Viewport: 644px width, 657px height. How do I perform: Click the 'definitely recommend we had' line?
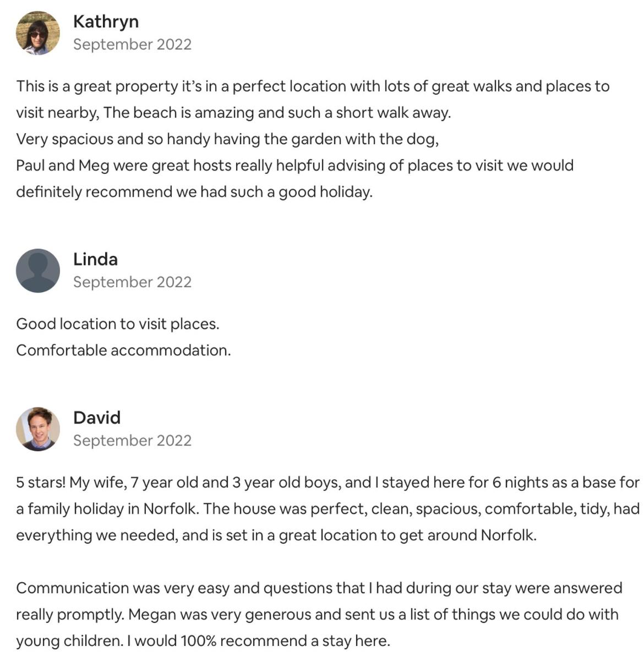pos(194,192)
